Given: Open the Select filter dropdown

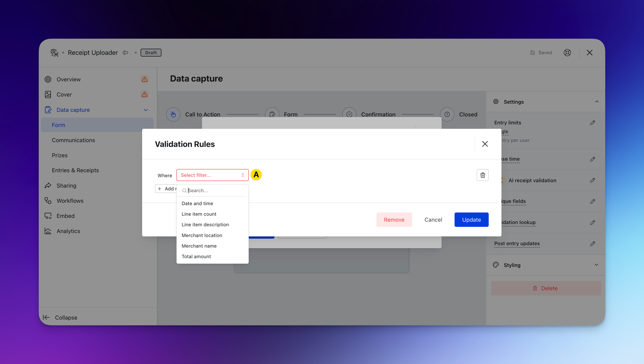Looking at the screenshot, I should point(212,175).
